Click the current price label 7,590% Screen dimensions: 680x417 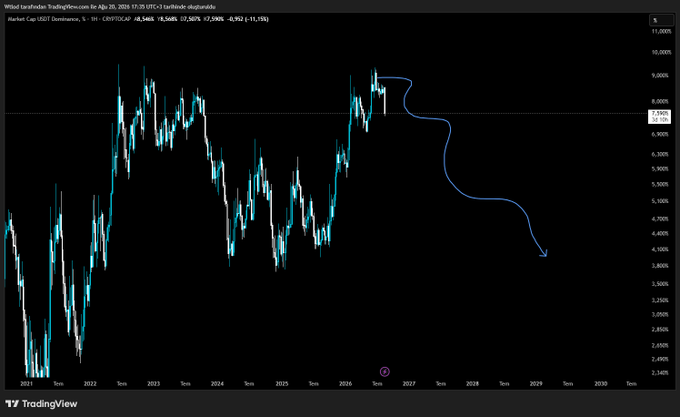point(660,116)
